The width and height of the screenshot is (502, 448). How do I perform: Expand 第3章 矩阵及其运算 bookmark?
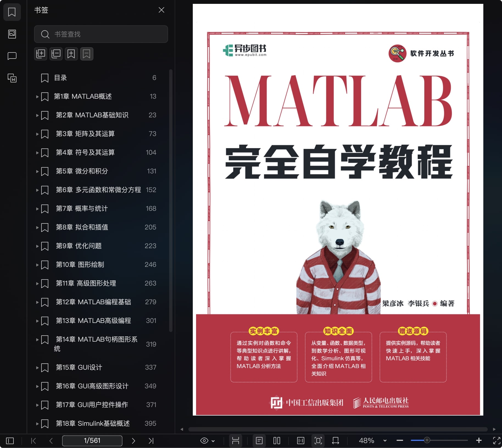coord(37,134)
